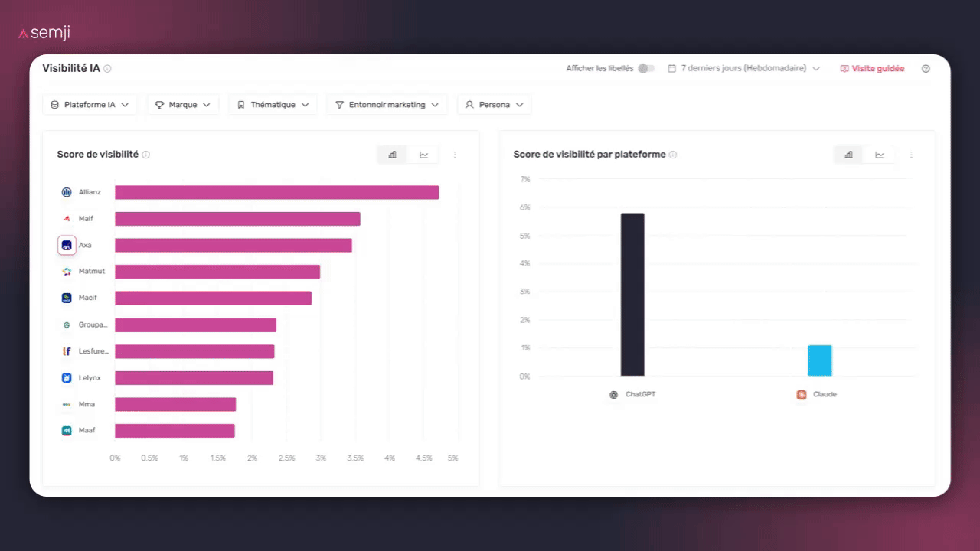This screenshot has width=980, height=551.
Task: Click the Allianz brand label
Action: [x=90, y=192]
